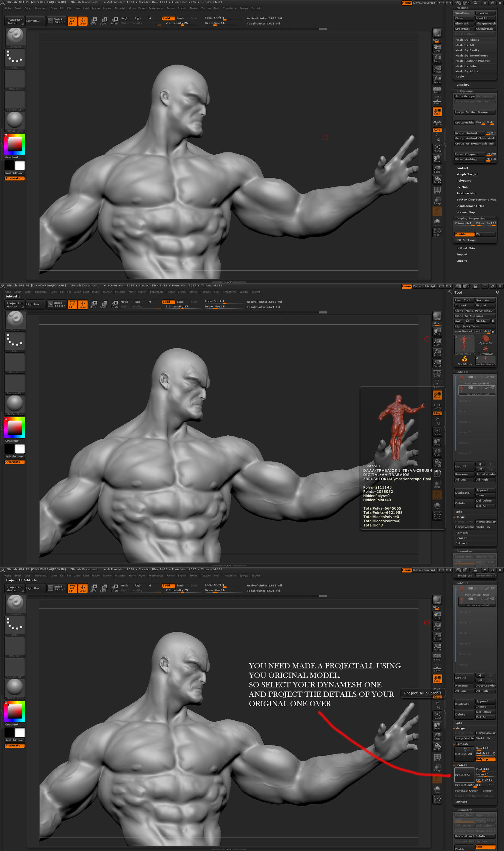The width and height of the screenshot is (504, 851).
Task: Open Stroke menu in top window
Action: coord(193,8)
